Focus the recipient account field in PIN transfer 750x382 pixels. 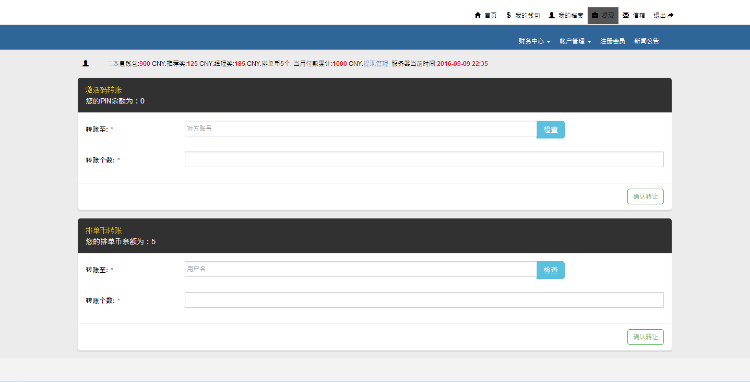(x=361, y=129)
